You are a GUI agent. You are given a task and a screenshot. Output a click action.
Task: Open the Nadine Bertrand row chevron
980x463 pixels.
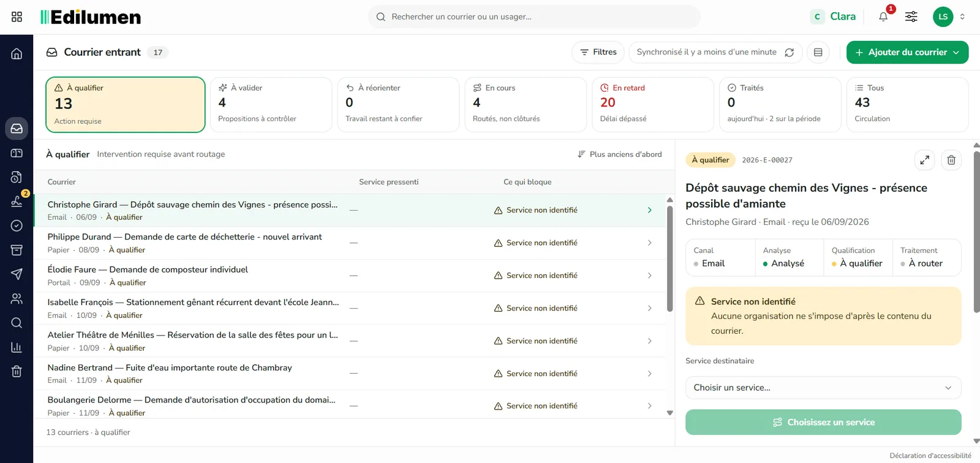pos(649,374)
